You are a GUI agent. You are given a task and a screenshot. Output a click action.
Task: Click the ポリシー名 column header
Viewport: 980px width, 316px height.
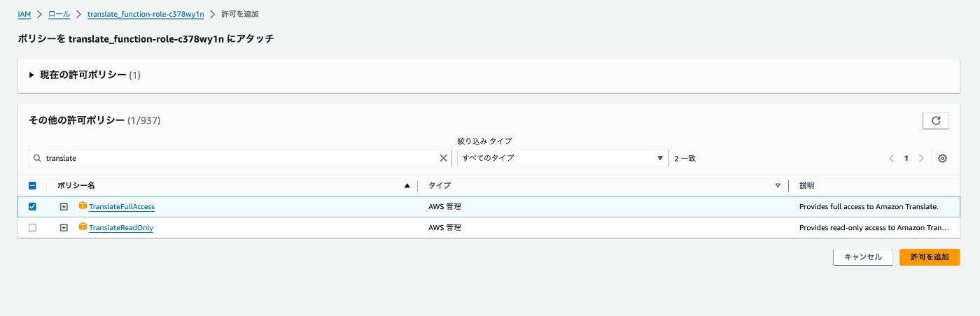point(76,186)
